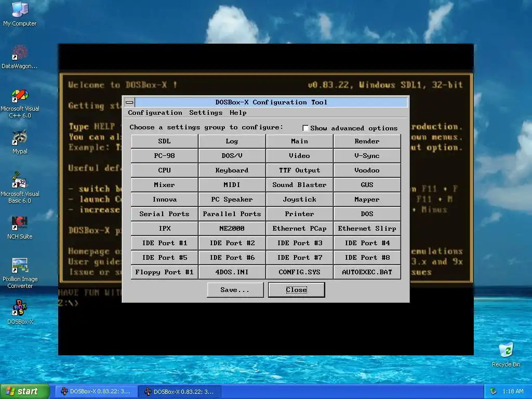Select Microsoft Visual Basic 6.0 icon

[20, 188]
